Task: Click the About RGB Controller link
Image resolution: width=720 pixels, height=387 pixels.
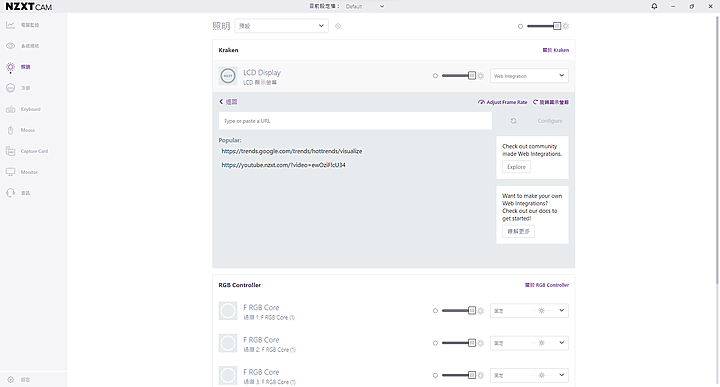Action: (x=547, y=285)
